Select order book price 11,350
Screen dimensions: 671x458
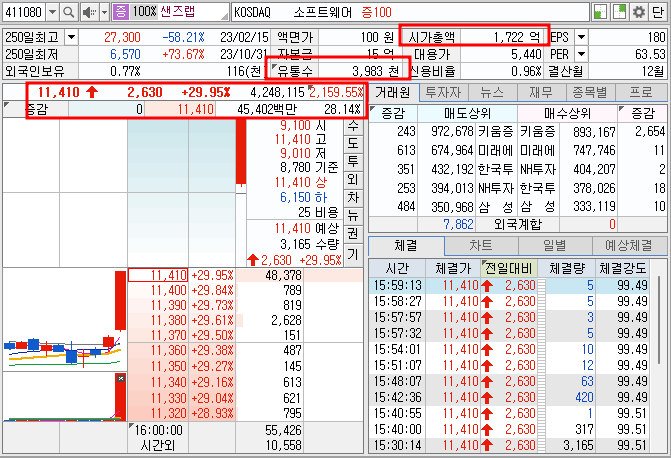[157, 367]
